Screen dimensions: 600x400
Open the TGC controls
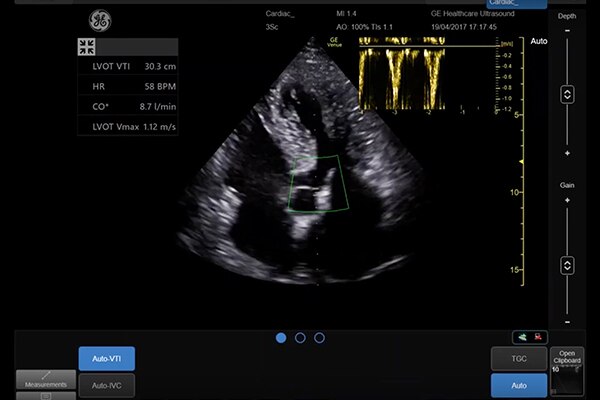coord(518,358)
